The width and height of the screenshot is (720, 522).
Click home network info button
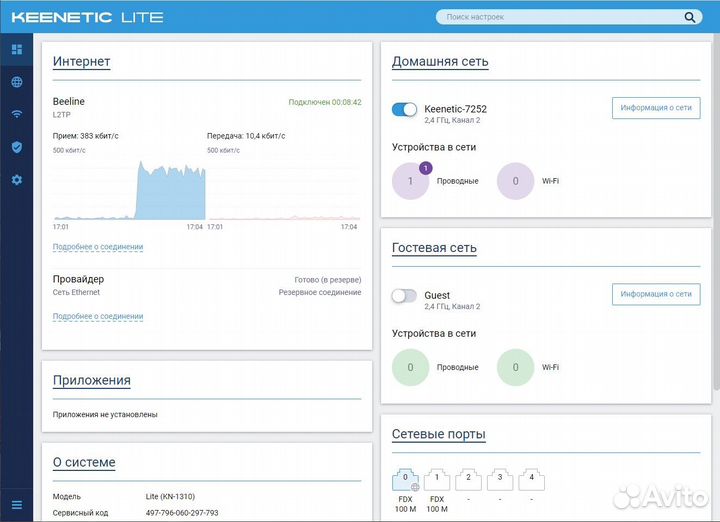tap(655, 108)
